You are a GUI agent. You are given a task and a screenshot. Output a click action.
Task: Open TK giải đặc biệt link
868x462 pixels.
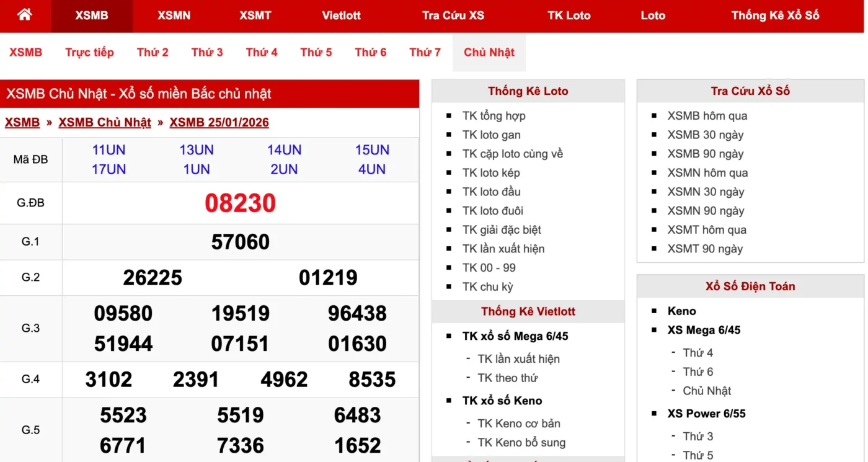pos(502,229)
